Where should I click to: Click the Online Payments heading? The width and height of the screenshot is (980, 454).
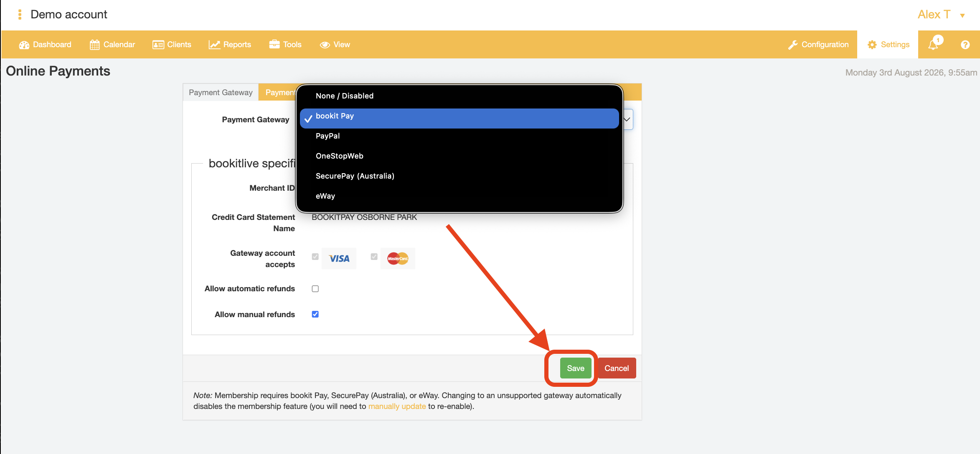pos(58,71)
